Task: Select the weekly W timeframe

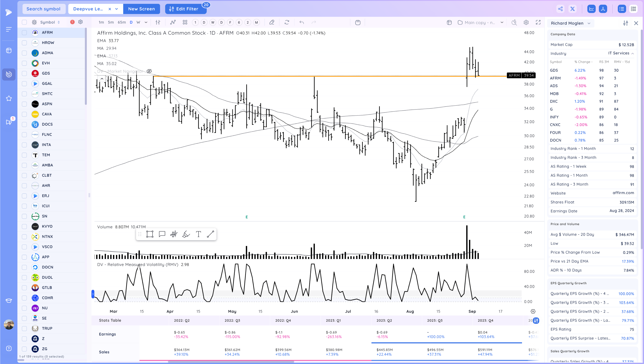Action: pyautogui.click(x=138, y=22)
